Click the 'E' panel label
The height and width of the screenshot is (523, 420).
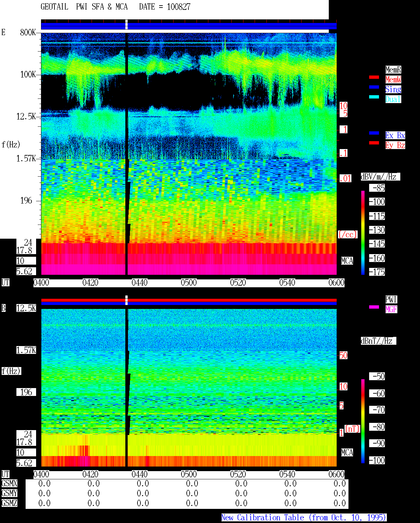(3, 32)
